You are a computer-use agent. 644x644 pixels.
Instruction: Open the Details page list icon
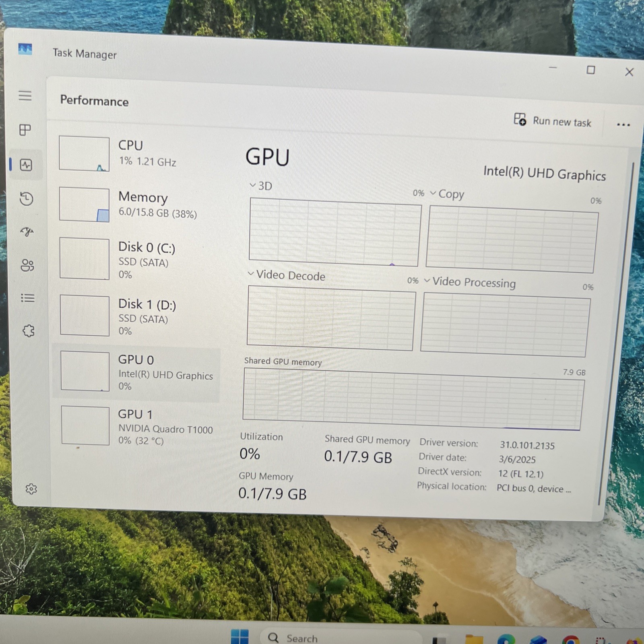28,298
